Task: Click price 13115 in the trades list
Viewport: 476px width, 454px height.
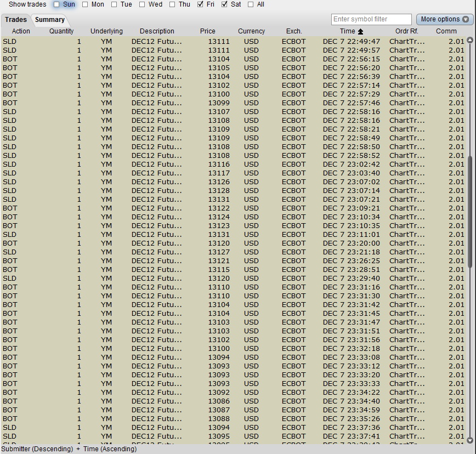Action: 219,270
